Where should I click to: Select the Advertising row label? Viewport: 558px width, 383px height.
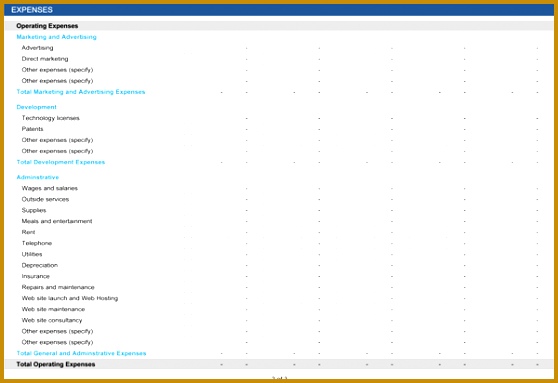(37, 48)
